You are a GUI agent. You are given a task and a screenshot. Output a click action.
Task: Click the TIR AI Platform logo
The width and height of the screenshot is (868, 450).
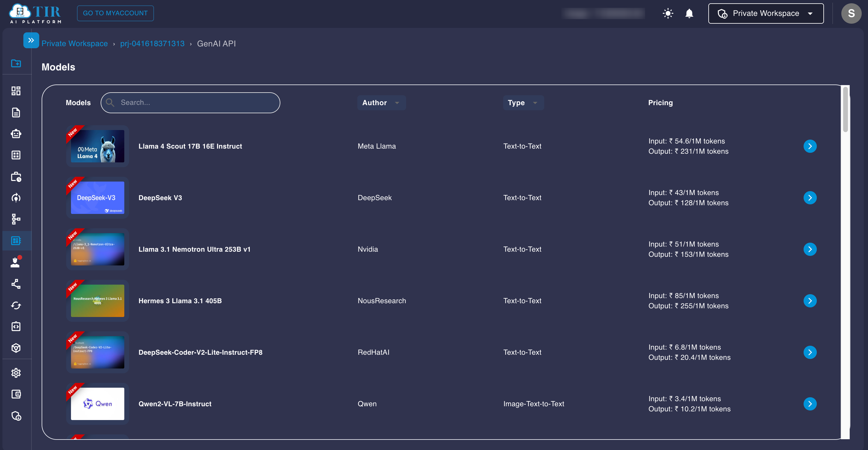pyautogui.click(x=35, y=13)
